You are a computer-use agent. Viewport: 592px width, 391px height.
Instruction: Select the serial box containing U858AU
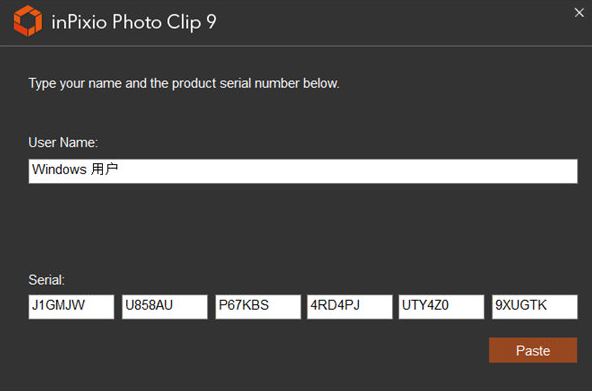pos(165,307)
